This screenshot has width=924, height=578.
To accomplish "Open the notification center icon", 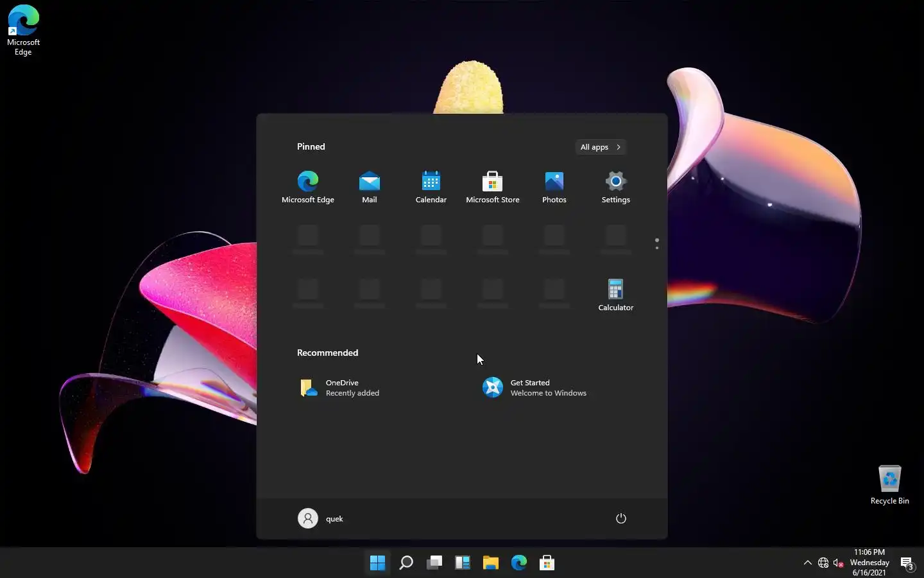I will coord(907,563).
